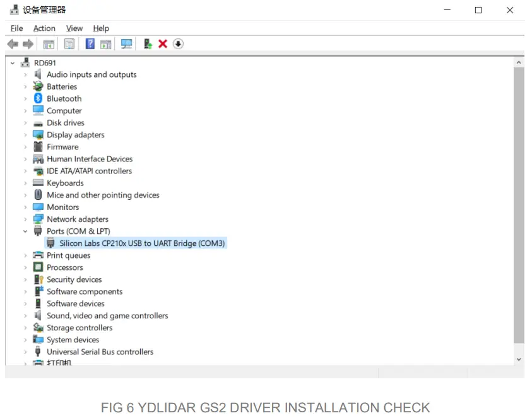Open the Action menu
The width and height of the screenshot is (532, 418).
point(44,28)
